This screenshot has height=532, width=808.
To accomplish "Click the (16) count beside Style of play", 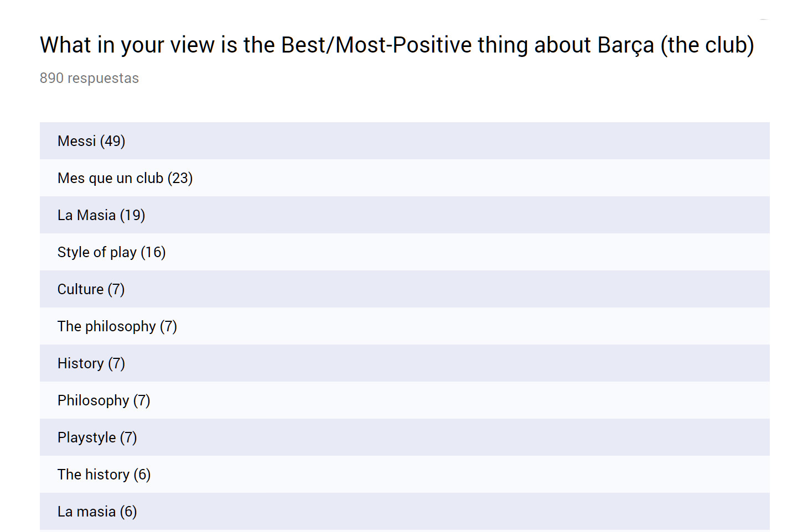I will tap(153, 252).
